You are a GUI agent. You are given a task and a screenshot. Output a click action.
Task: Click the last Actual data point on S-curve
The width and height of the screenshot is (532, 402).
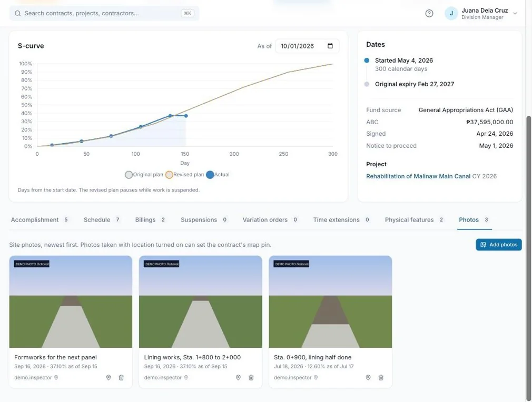click(x=186, y=116)
